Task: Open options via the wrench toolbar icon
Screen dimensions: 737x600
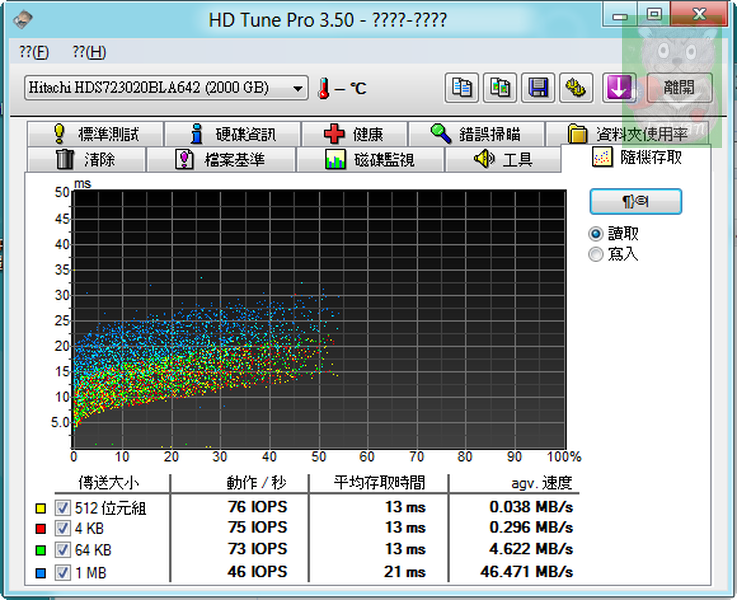Action: [x=576, y=88]
